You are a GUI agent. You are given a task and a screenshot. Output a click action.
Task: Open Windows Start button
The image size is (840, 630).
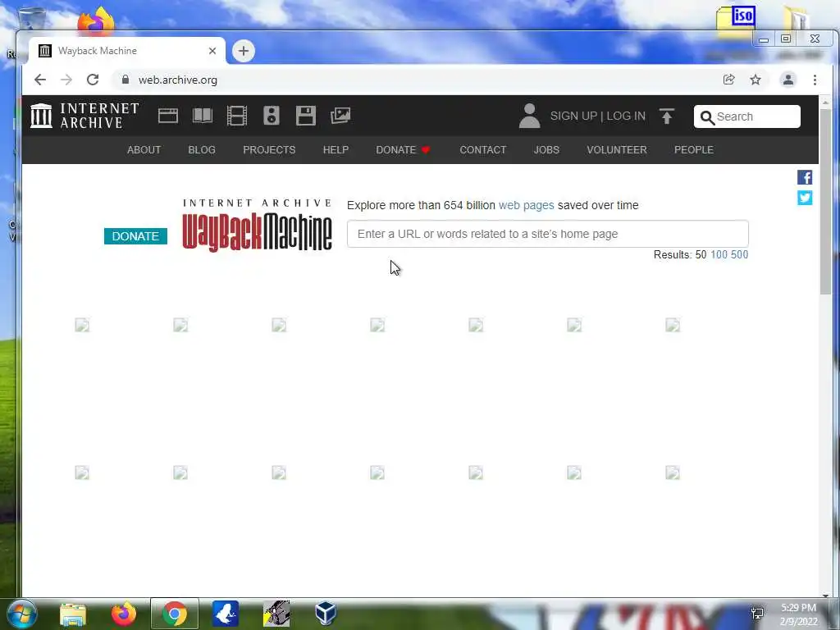[x=22, y=614]
